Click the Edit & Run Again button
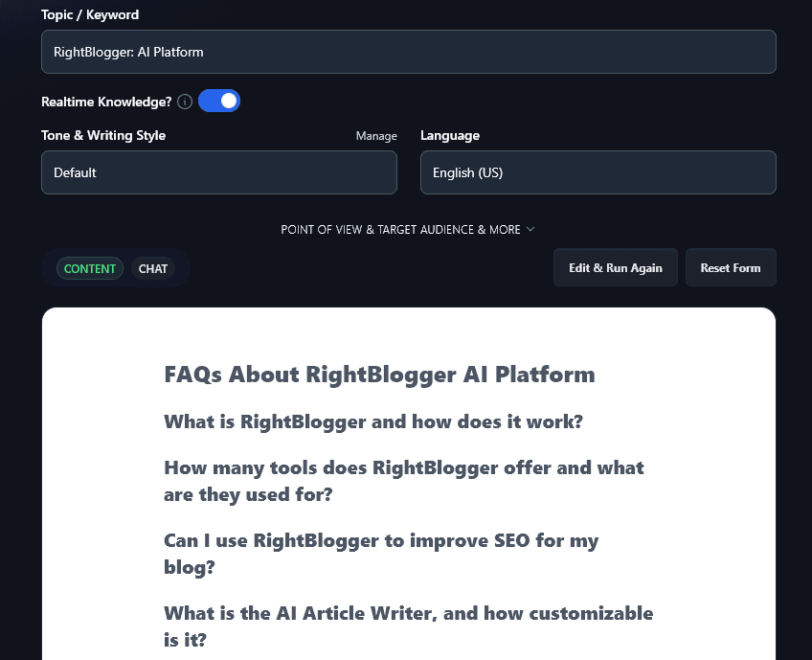 (615, 267)
